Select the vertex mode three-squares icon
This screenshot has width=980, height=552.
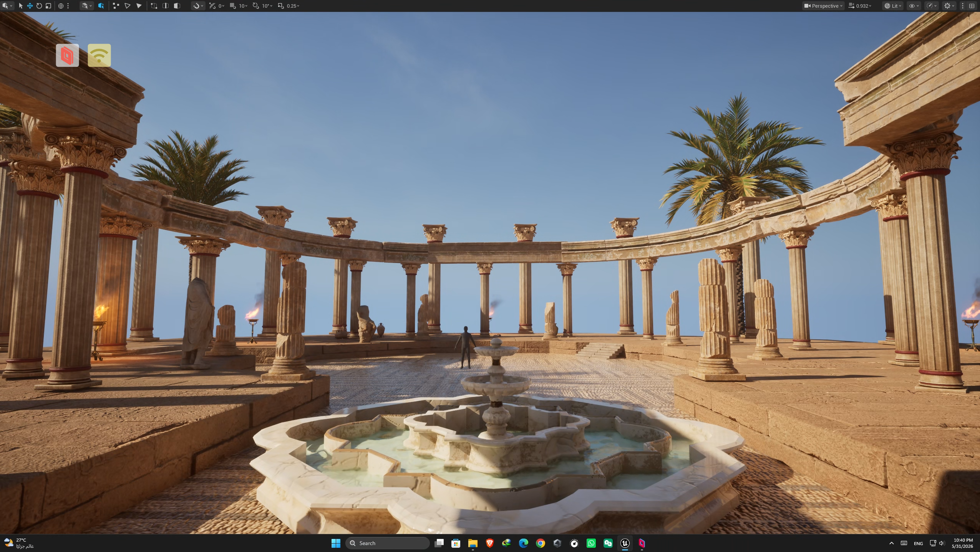116,6
